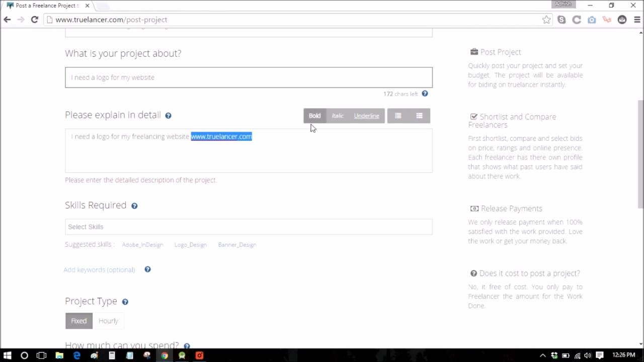Screen dimensions: 644x362
Task: Click the browser forward arrow
Action: [21, 20]
